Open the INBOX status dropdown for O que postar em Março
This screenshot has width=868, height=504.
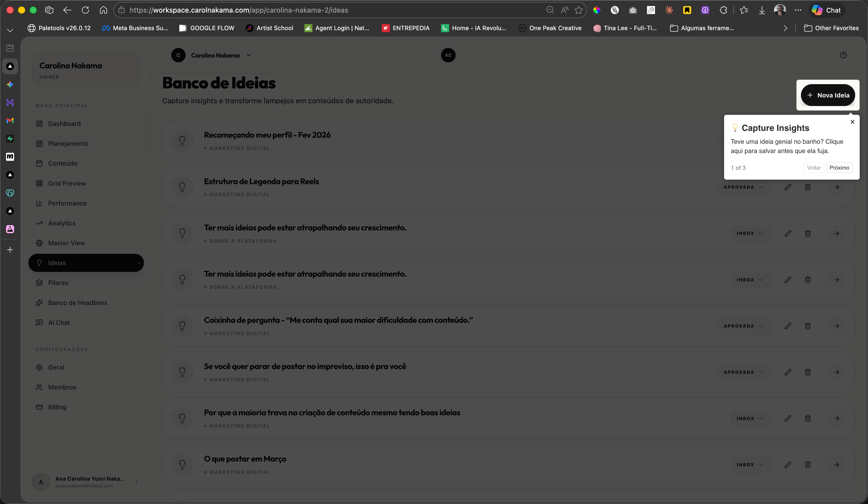[x=749, y=465]
